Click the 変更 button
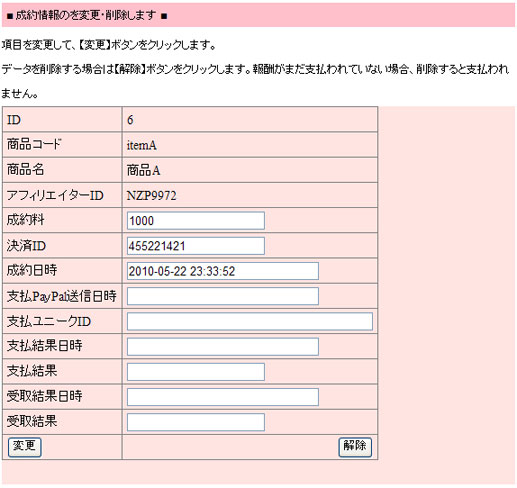 [x=25, y=447]
